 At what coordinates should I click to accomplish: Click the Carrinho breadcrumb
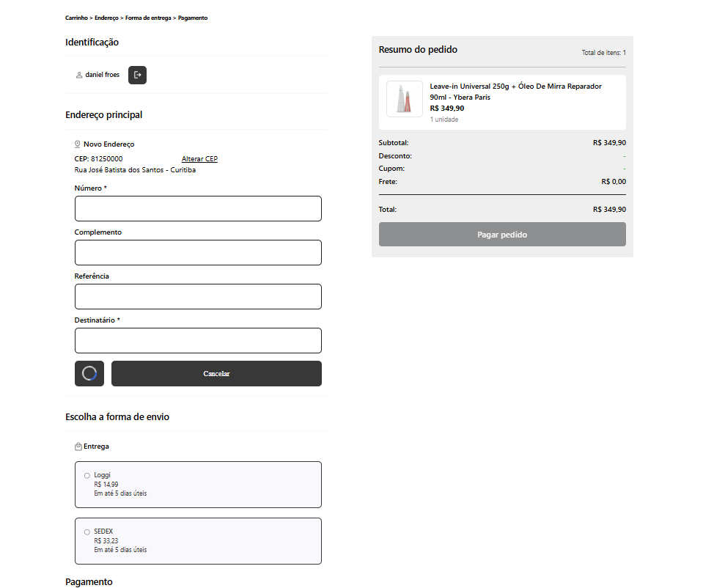(76, 18)
